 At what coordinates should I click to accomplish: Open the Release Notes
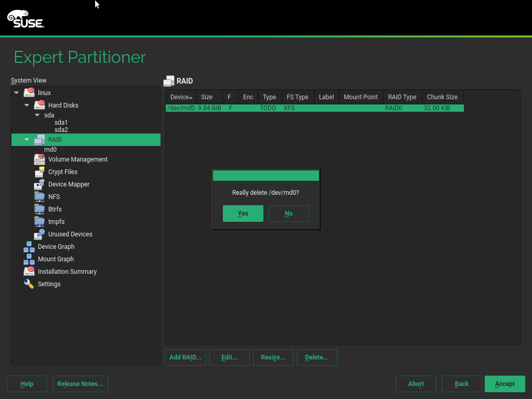click(x=80, y=384)
